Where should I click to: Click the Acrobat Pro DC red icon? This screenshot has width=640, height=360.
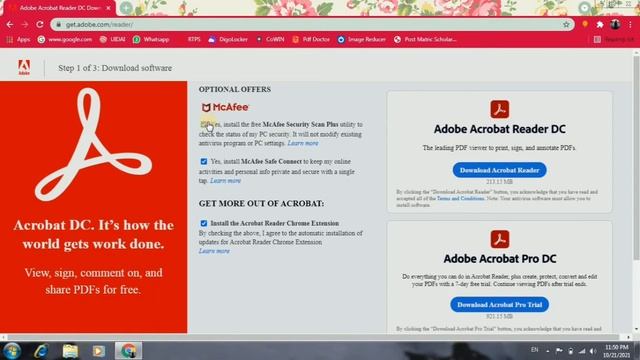click(x=500, y=239)
